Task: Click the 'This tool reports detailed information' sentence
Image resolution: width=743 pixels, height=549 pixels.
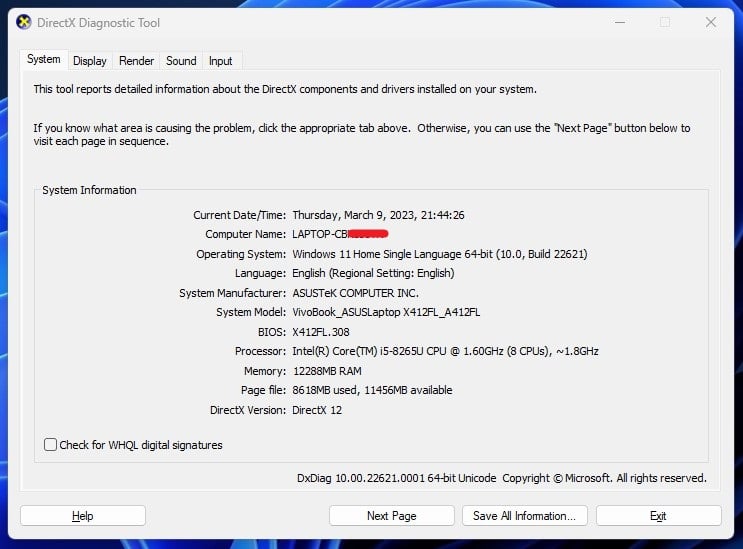Action: (x=285, y=89)
